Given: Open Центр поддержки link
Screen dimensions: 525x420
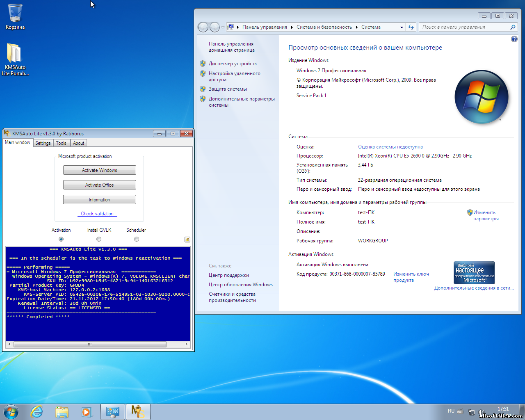Looking at the screenshot, I should 229,275.
